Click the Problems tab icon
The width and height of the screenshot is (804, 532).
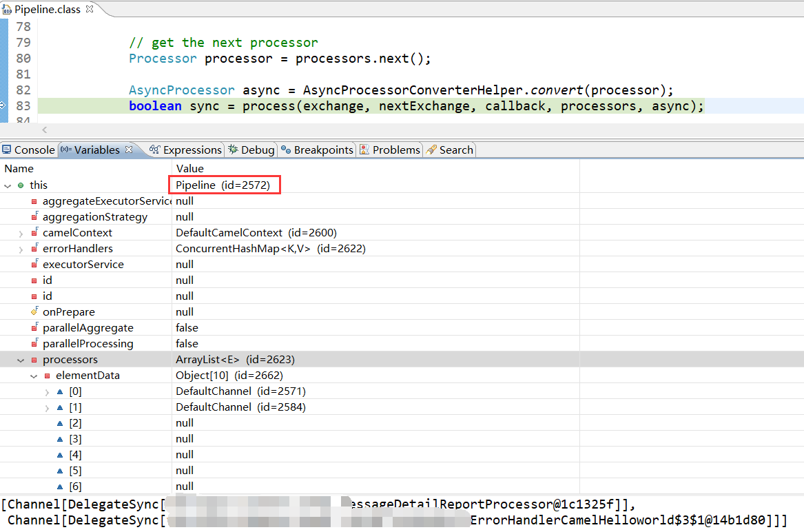pos(364,150)
